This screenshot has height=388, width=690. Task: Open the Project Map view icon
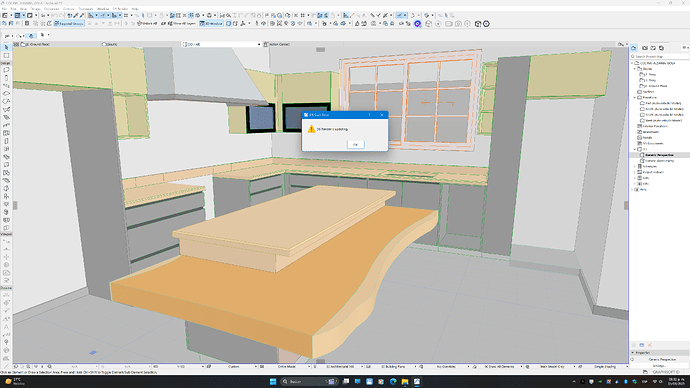pos(634,48)
